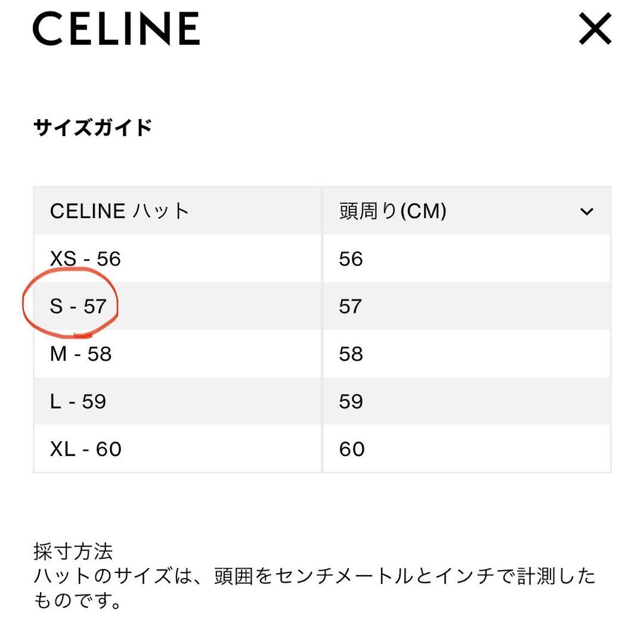Pick the L - 59 size option
644x644 pixels.
78,401
